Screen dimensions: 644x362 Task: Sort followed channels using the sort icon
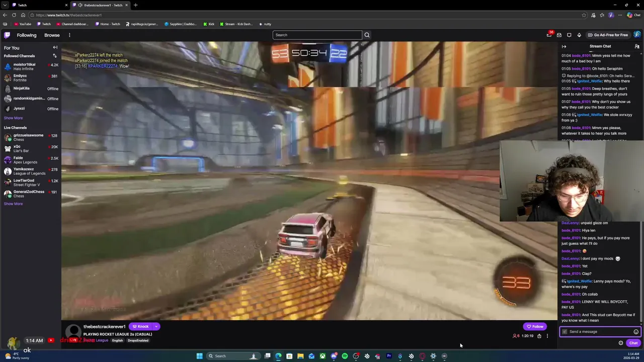[x=55, y=56]
